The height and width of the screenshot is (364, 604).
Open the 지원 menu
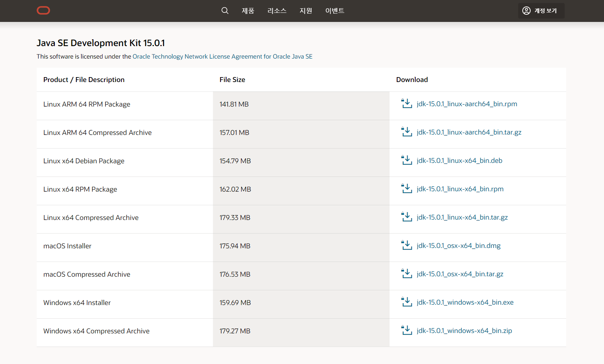click(x=306, y=11)
